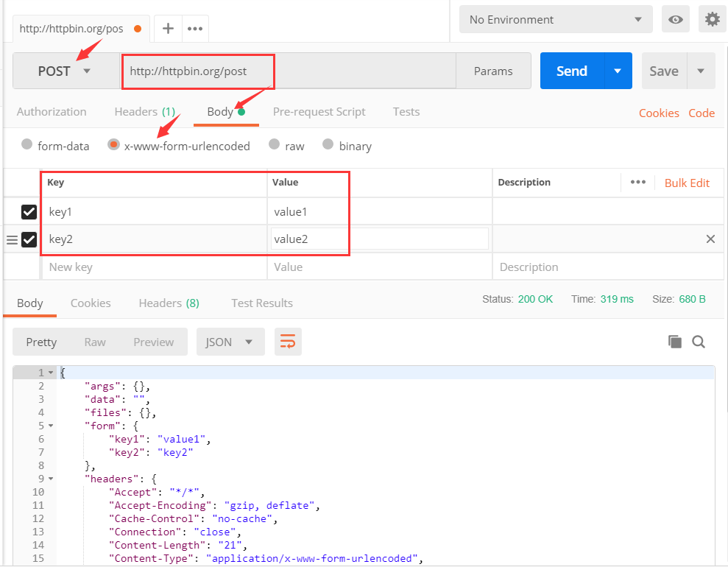Open the settings gear icon
The image size is (728, 567).
tap(712, 20)
